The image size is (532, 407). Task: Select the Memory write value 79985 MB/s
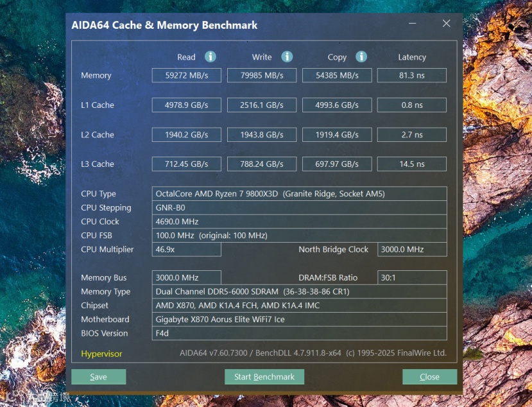coord(262,75)
